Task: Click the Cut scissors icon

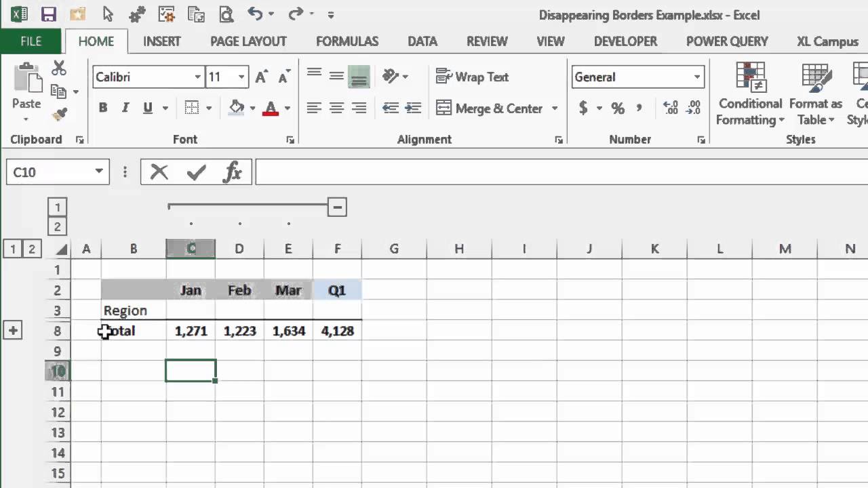Action: (x=59, y=68)
